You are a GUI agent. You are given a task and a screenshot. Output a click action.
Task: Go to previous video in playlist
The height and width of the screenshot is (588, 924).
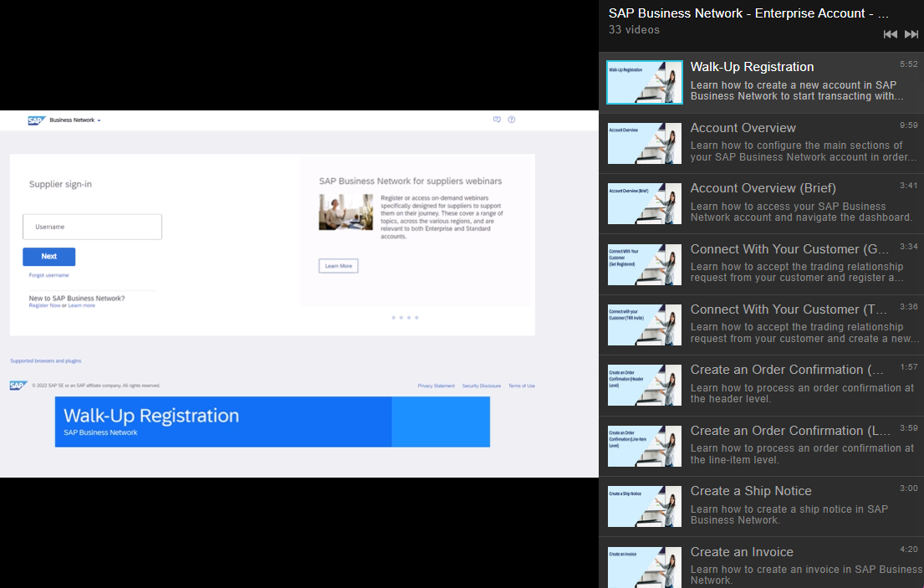890,34
